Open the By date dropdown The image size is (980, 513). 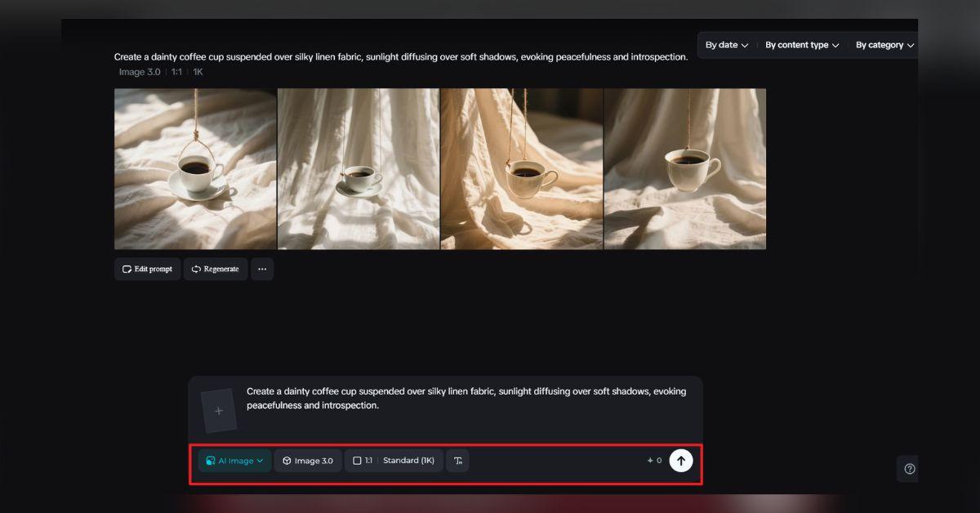(x=725, y=45)
